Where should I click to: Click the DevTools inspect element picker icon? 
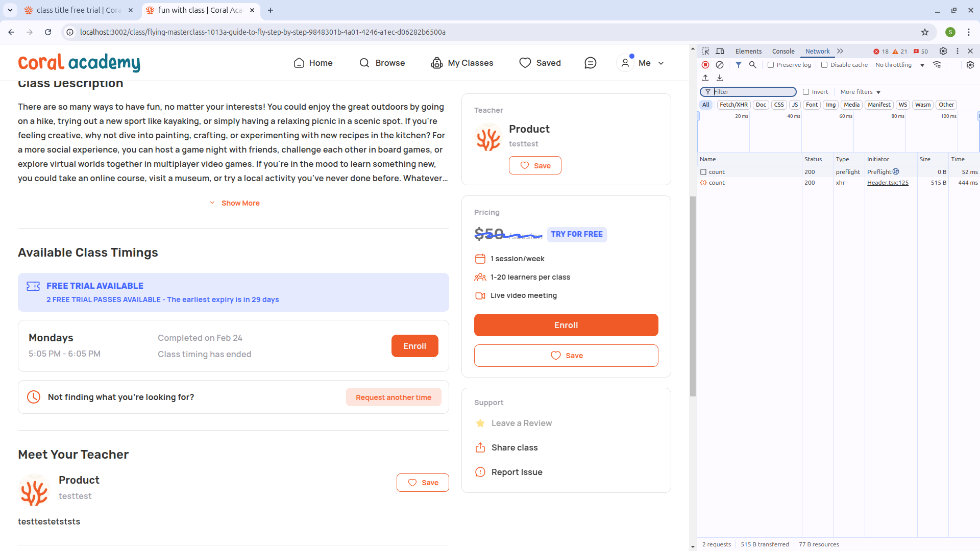[x=705, y=51]
